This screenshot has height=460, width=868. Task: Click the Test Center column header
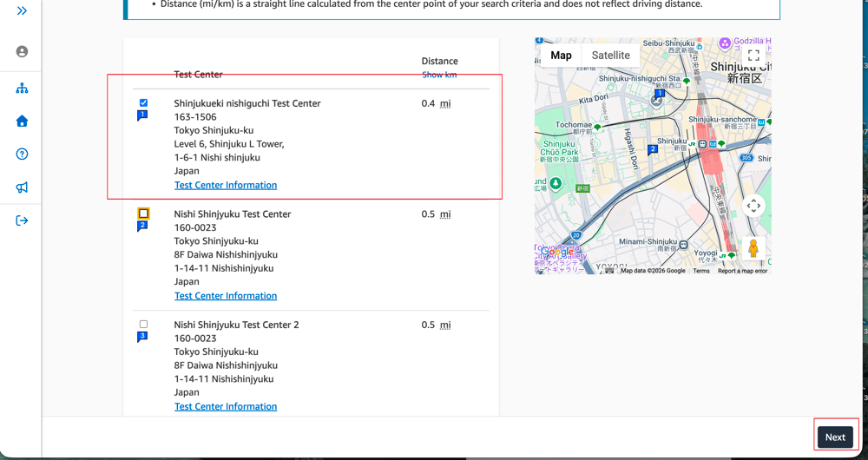click(x=198, y=74)
